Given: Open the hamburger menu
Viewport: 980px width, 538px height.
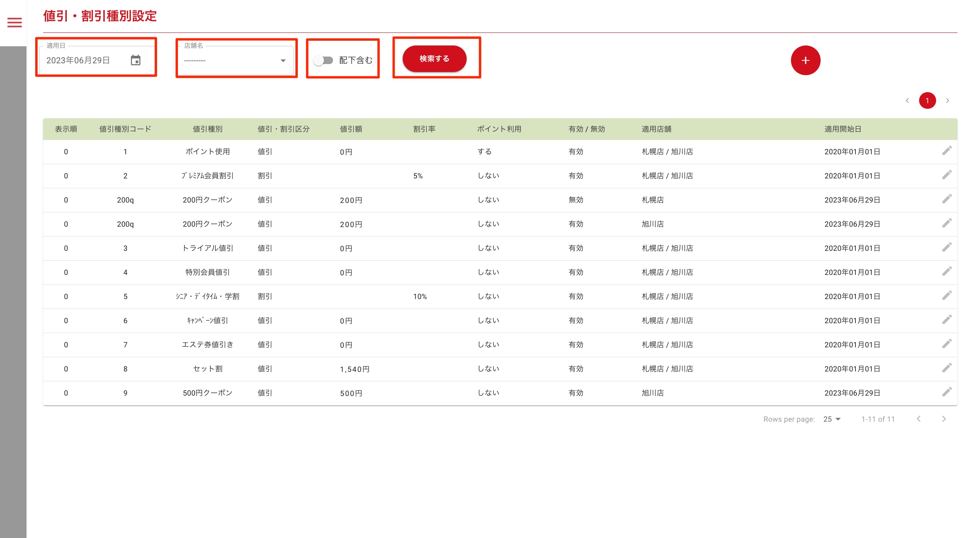Looking at the screenshot, I should click(x=15, y=23).
